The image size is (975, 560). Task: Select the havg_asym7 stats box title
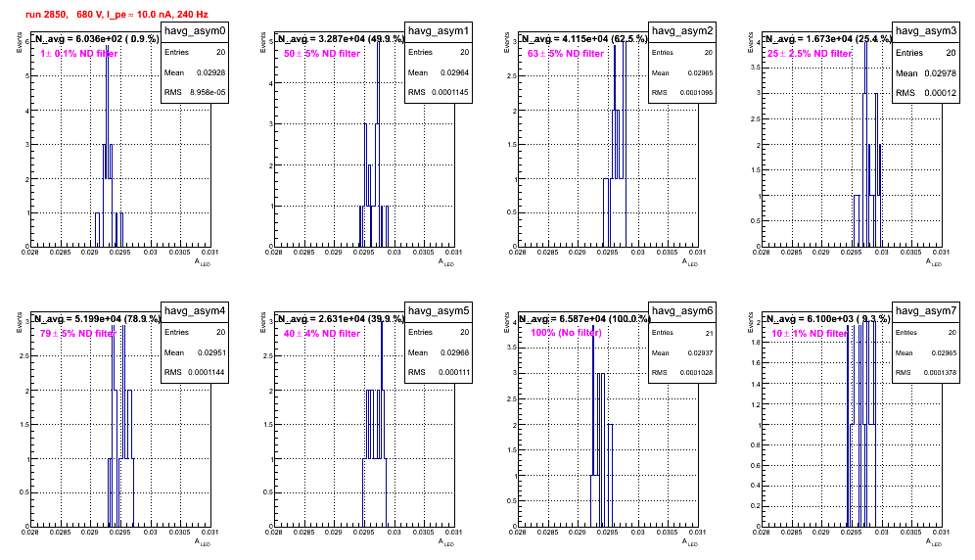click(926, 311)
